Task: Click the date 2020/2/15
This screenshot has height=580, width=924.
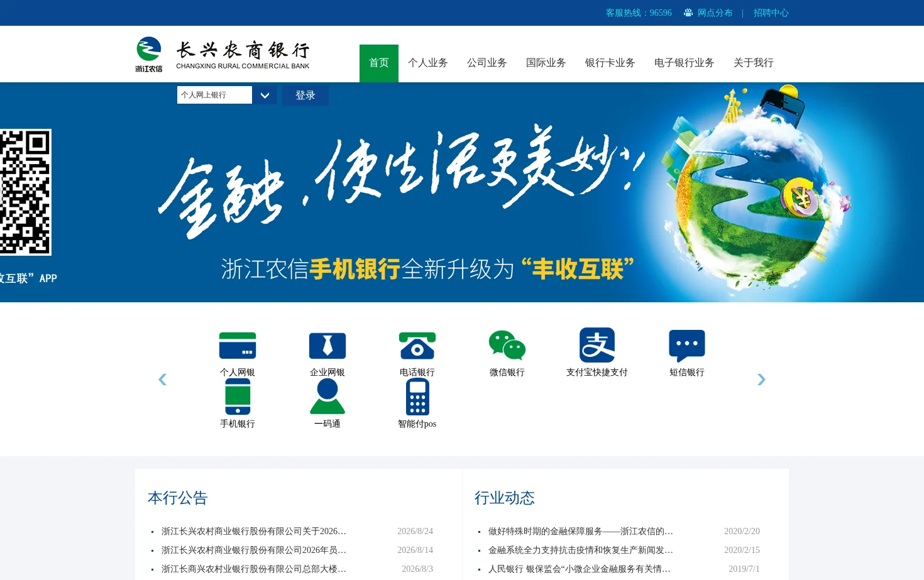Action: point(742,550)
